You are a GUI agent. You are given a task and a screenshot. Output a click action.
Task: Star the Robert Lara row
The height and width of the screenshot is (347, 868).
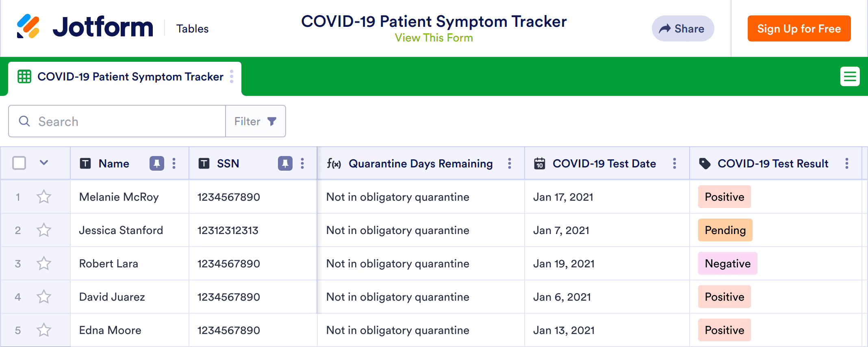(x=44, y=264)
